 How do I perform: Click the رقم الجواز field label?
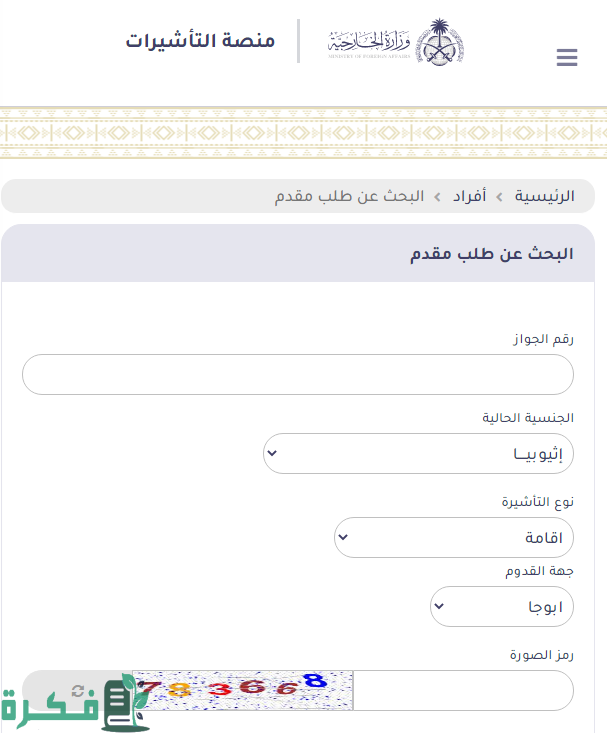(x=544, y=339)
